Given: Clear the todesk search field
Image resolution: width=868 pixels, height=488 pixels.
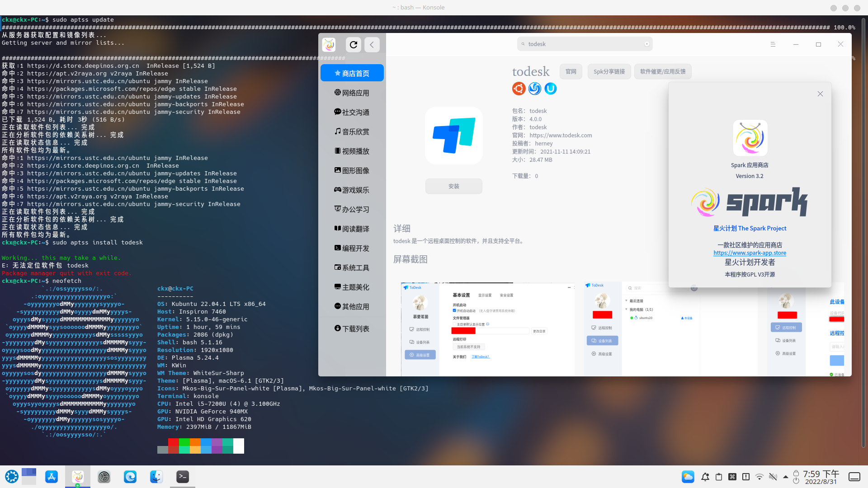Looking at the screenshot, I should pyautogui.click(x=647, y=43).
